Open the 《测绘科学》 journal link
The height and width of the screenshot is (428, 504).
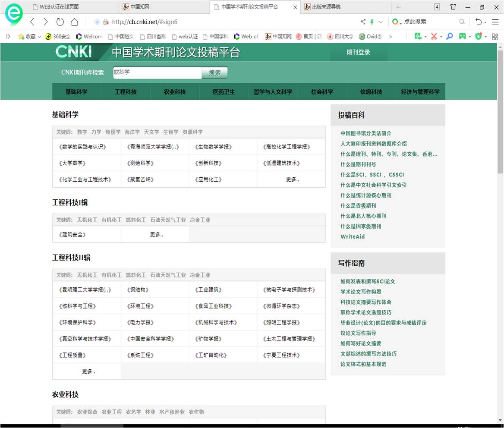(x=141, y=163)
